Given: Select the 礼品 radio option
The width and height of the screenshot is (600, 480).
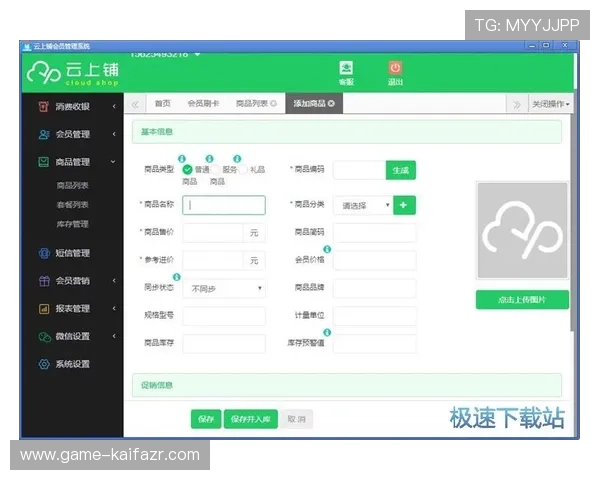Looking at the screenshot, I should tap(243, 170).
